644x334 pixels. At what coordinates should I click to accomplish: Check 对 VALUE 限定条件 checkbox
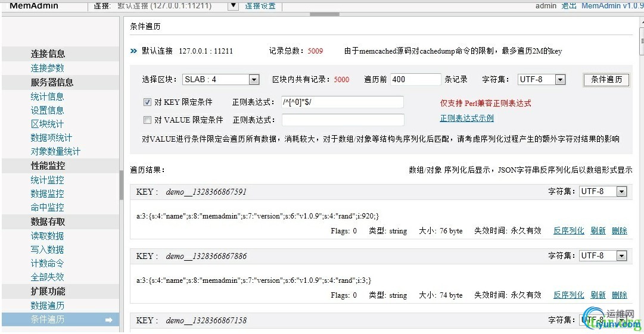tap(147, 120)
